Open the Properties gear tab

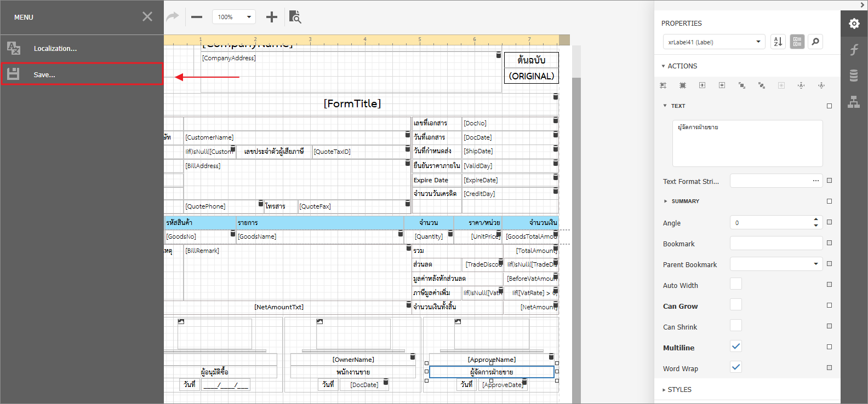(854, 24)
